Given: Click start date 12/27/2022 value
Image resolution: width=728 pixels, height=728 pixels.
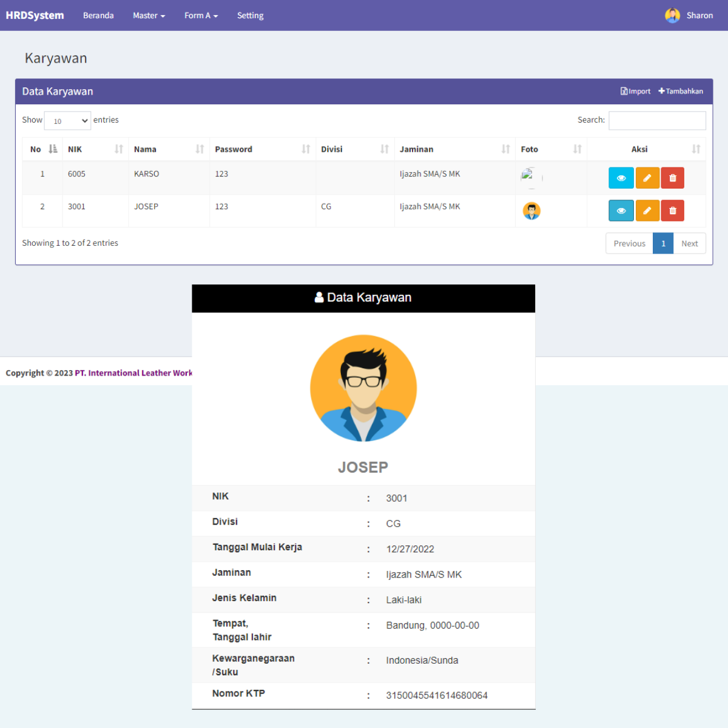Looking at the screenshot, I should click(x=410, y=549).
